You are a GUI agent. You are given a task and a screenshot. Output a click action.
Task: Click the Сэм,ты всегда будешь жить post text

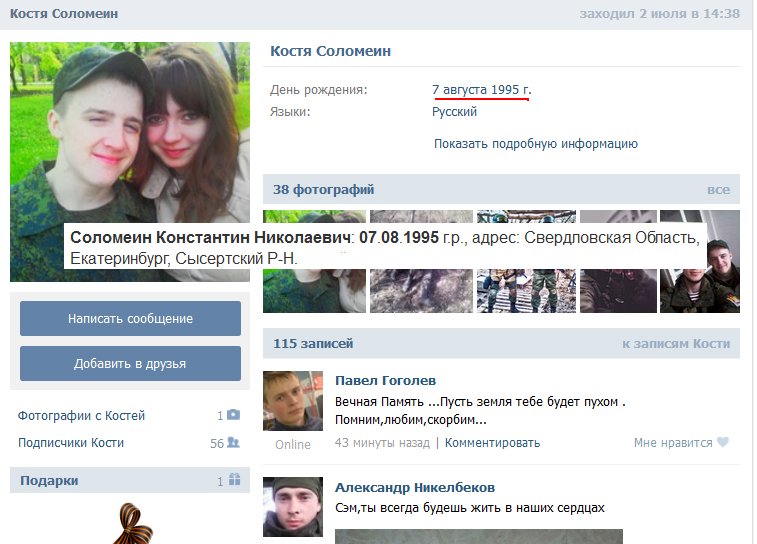pos(470,508)
